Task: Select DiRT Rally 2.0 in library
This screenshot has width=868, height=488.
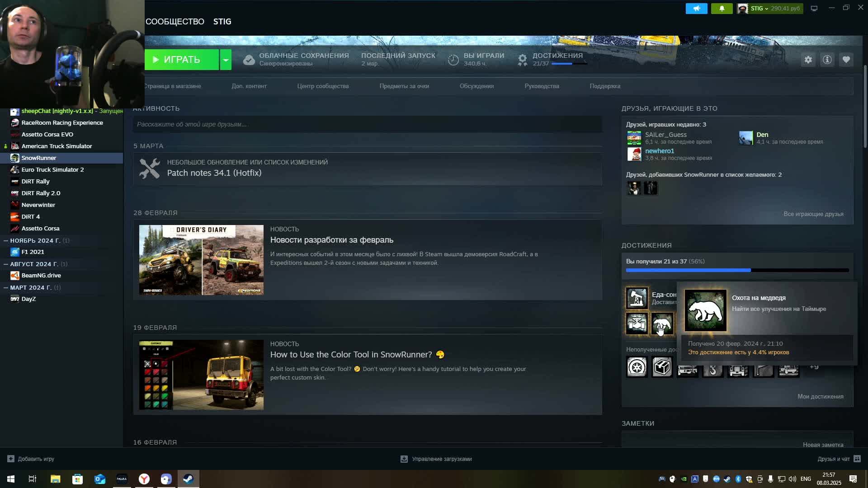Action: coord(61,193)
